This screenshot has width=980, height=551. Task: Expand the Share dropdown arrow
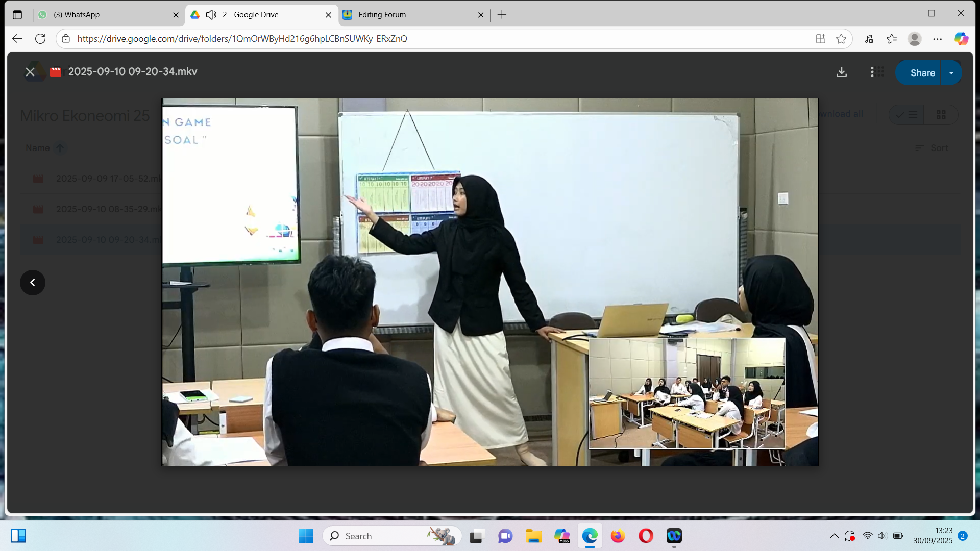coord(951,73)
